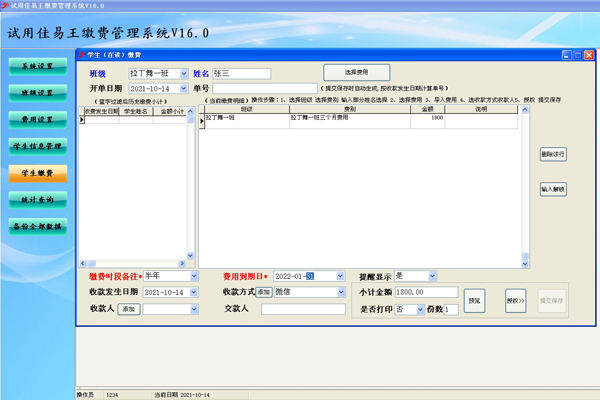600x400 pixels.
Task: Click the row selector arrow in detail table
Action: [202, 121]
